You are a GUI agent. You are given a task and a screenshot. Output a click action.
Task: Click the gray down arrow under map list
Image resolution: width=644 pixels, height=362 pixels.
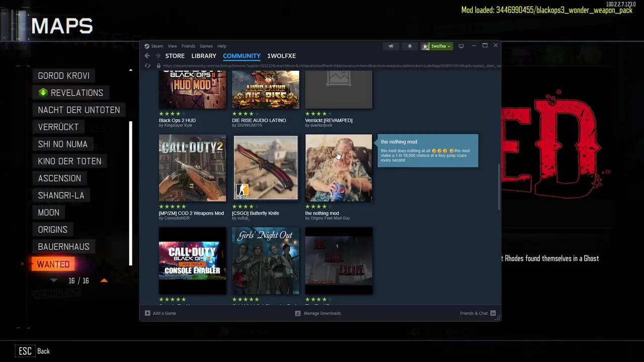[54, 281]
